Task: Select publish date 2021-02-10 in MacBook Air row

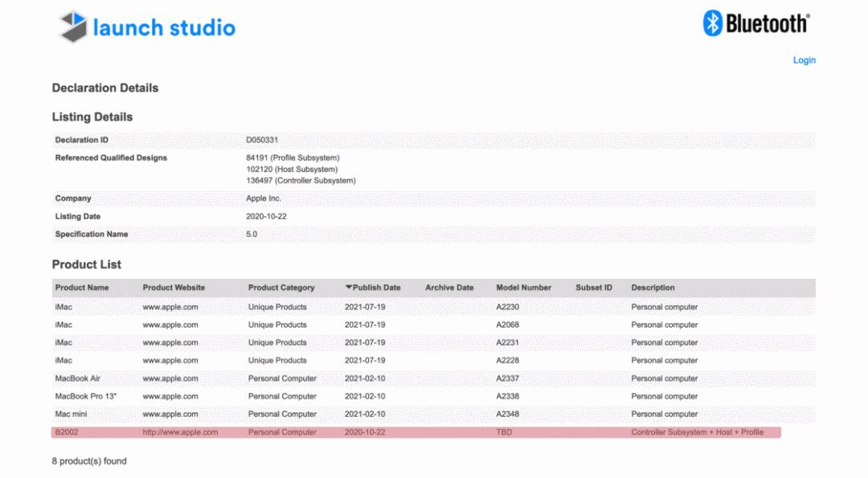Action: coord(365,378)
